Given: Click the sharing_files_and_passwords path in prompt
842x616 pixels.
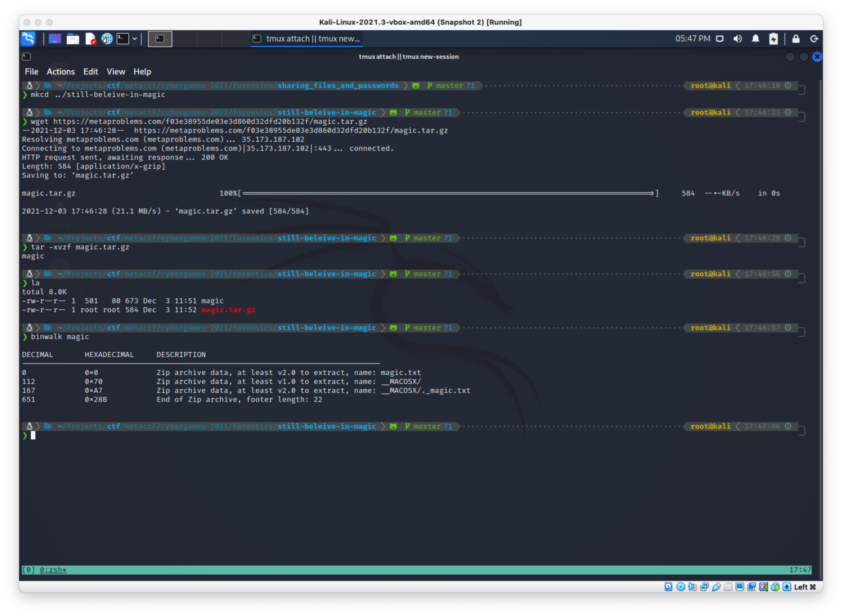Looking at the screenshot, I should pos(338,85).
